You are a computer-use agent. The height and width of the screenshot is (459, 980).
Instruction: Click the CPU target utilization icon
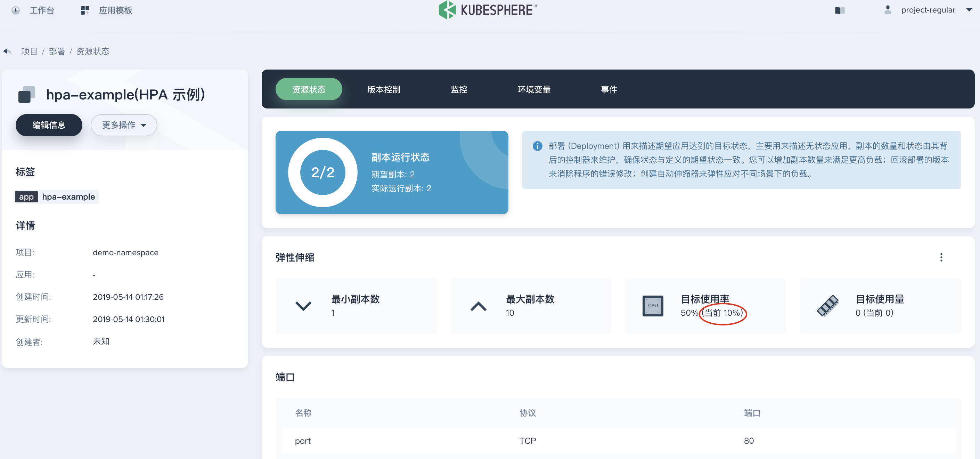coord(653,306)
